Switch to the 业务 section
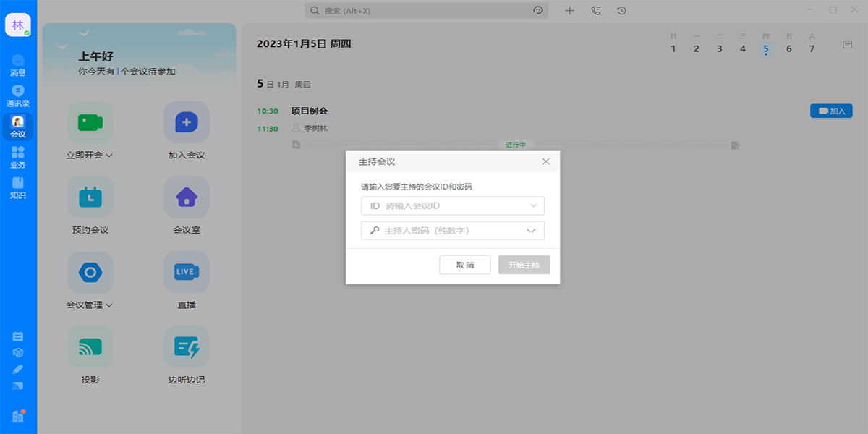 (18, 153)
